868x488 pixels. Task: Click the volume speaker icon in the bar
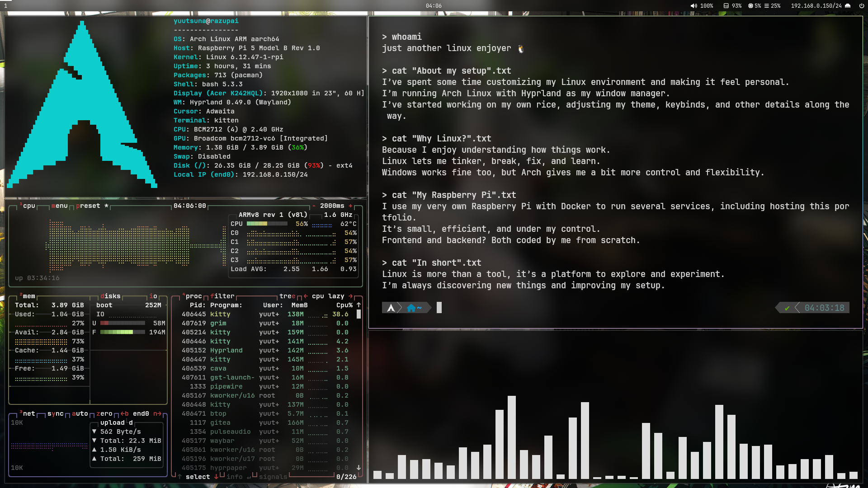pos(693,6)
